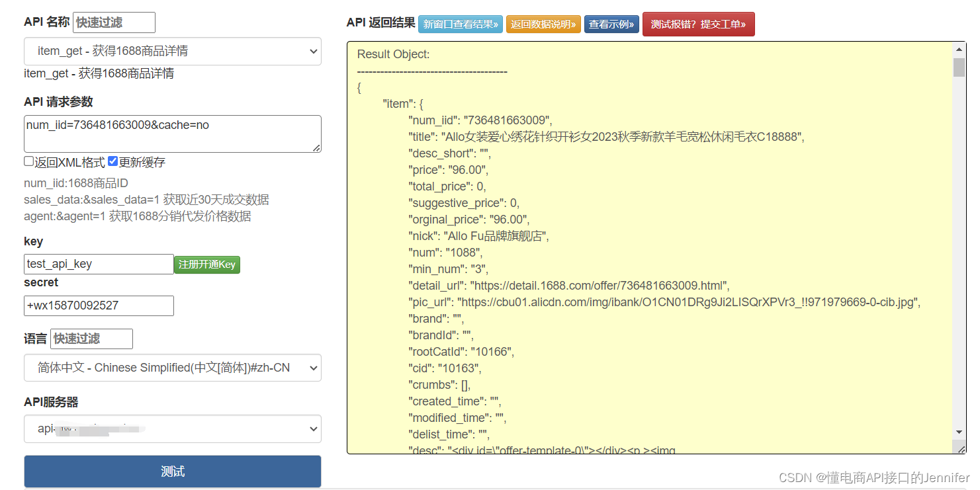
Task: Click the 注册开通Key button
Action: coord(207,264)
